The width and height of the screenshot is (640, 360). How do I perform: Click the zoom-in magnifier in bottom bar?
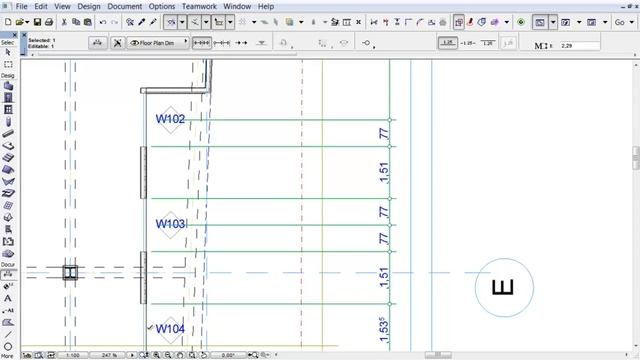(156, 355)
